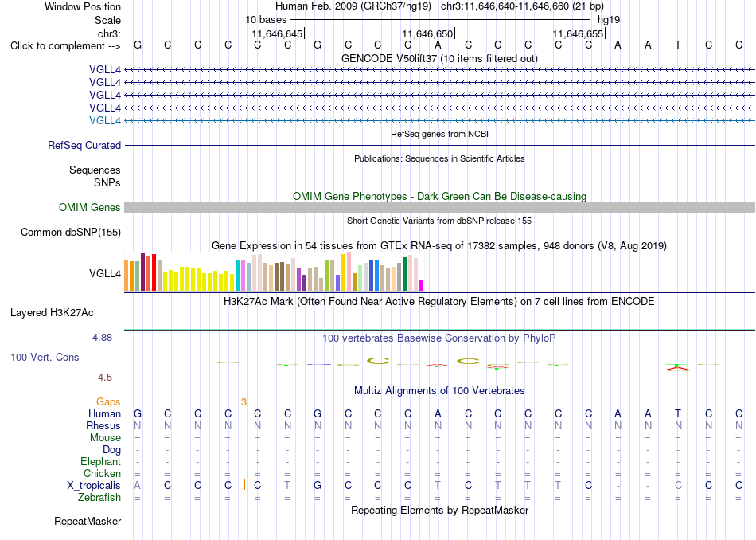Image resolution: width=756 pixels, height=540 pixels.
Task: Click the 4.88 PhyloP maximum value
Action: coord(102,338)
